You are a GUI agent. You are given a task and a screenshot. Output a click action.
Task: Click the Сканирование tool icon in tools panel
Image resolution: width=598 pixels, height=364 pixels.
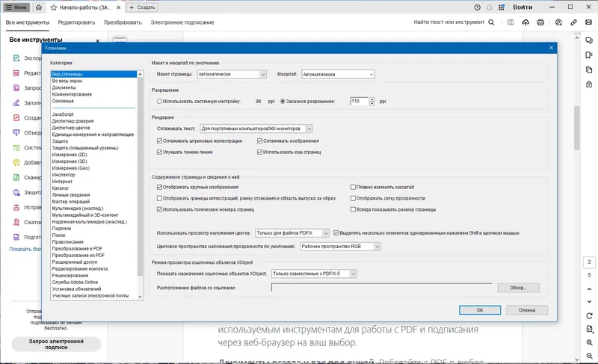click(x=16, y=177)
